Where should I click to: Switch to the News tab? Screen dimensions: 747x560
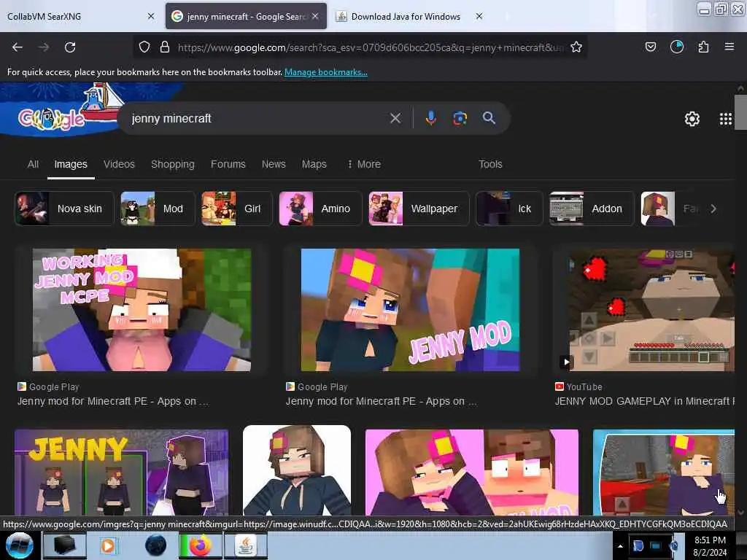[274, 164]
